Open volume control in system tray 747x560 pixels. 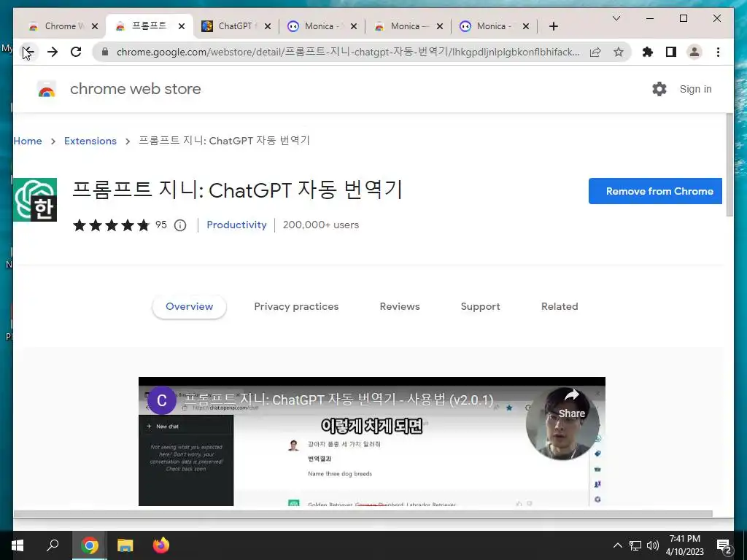pos(653,545)
